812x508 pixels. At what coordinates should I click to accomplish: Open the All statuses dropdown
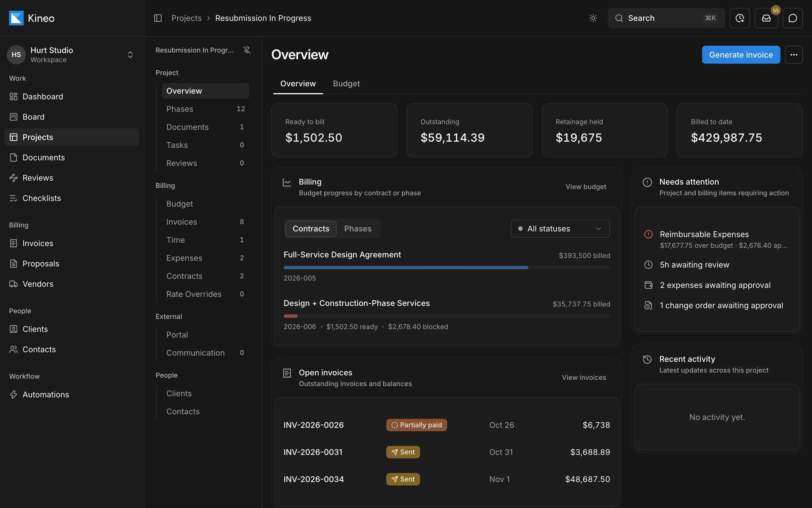coord(560,229)
